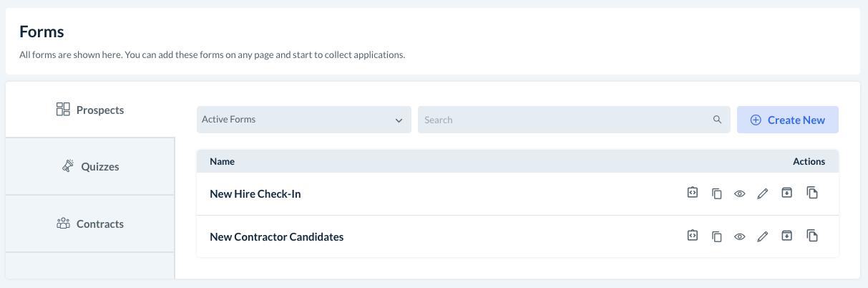Preview the New Contractor Candidates form

740,236
